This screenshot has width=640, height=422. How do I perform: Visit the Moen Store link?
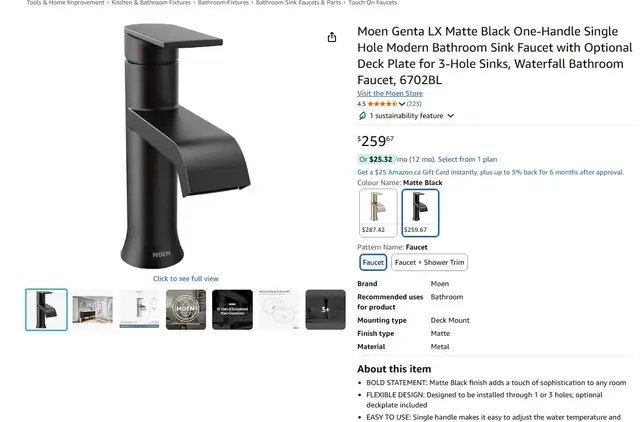click(x=390, y=93)
